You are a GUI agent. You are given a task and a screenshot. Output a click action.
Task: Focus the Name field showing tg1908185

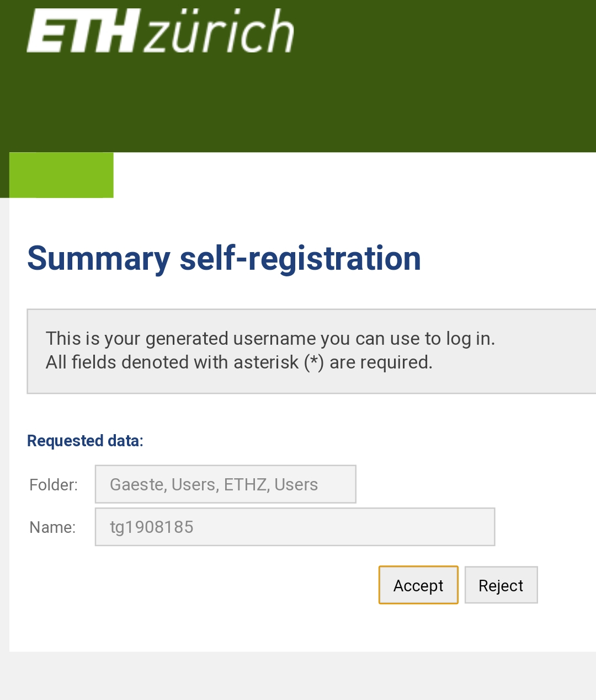tap(295, 527)
